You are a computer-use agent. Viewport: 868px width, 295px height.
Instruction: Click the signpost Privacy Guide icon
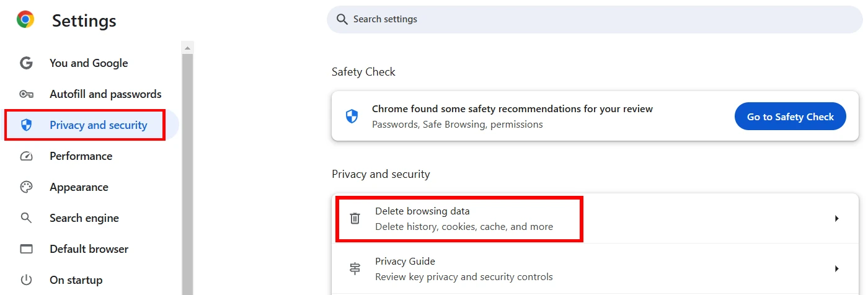pos(355,269)
